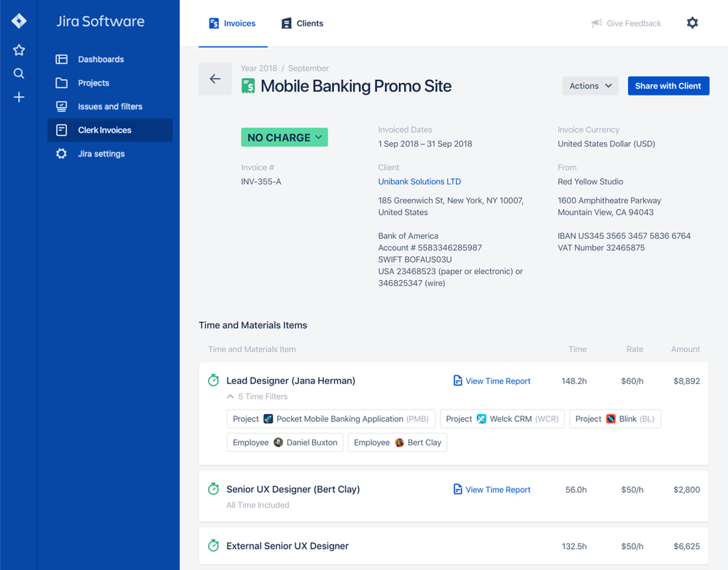Viewport: 728px width, 570px height.
Task: Click report icon in Senior UX Designer row
Action: coord(457,489)
